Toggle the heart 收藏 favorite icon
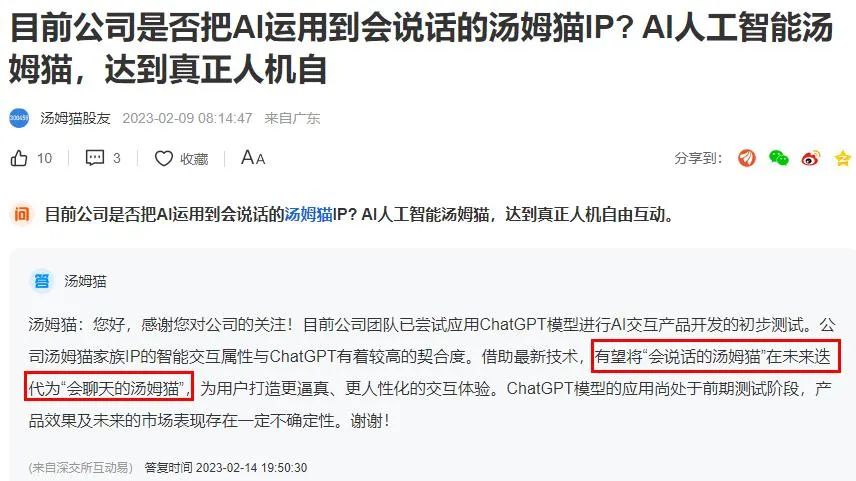The width and height of the screenshot is (856, 481). 163,158
